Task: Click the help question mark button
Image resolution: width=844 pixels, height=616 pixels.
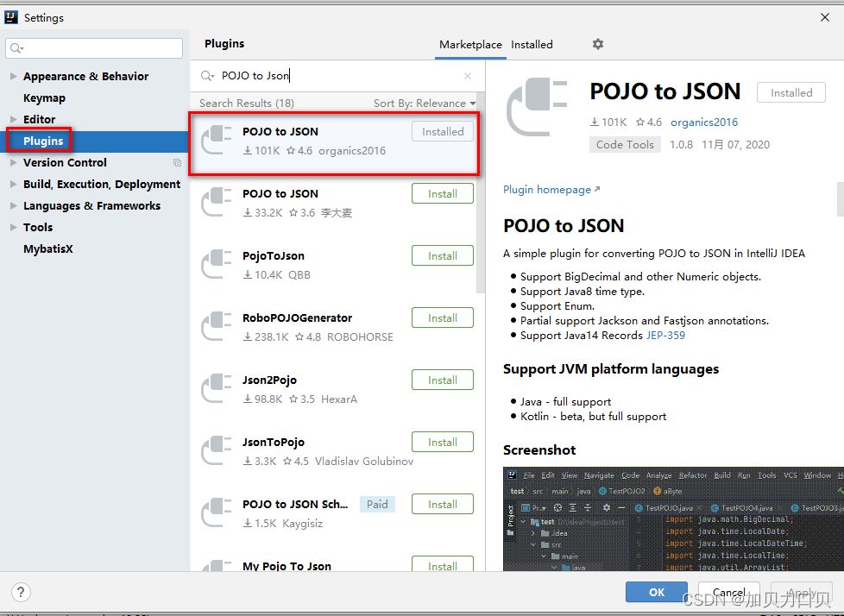Action: 21,592
